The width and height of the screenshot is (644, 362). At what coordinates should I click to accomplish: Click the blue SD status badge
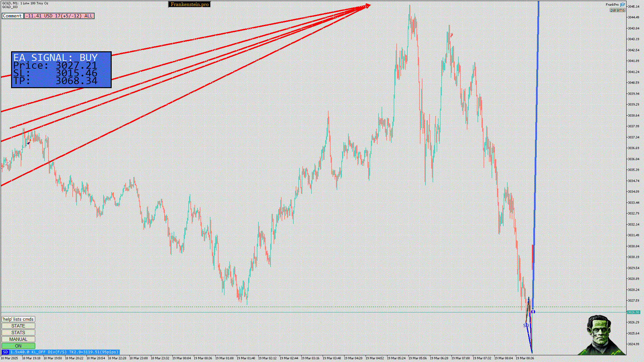[x=5, y=352]
